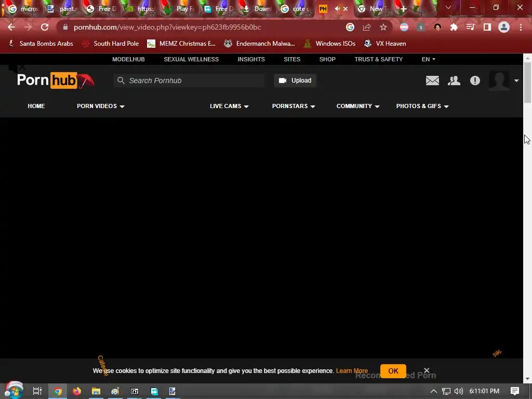
Task: Click the page vertical scrollbar thumb
Action: pyautogui.click(x=527, y=83)
